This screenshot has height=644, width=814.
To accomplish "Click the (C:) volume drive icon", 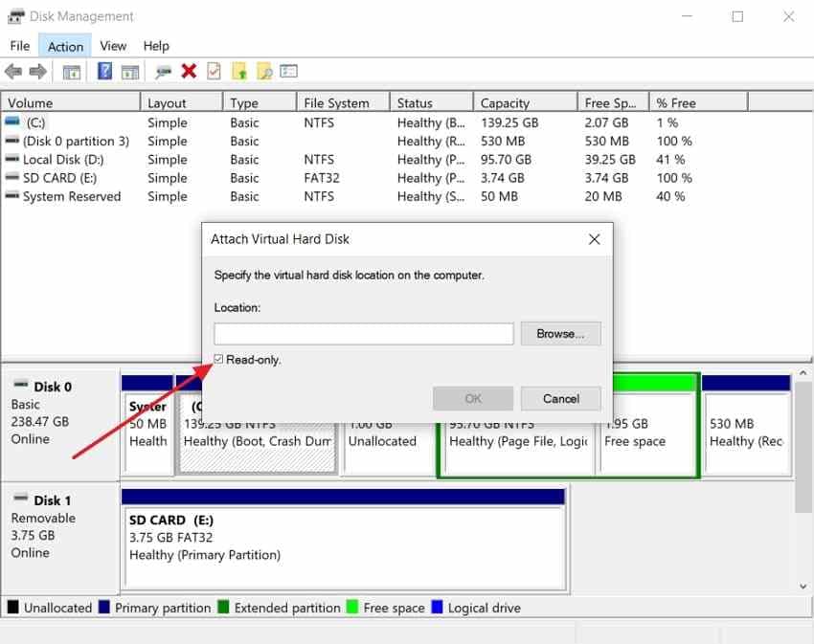I will pyautogui.click(x=12, y=122).
